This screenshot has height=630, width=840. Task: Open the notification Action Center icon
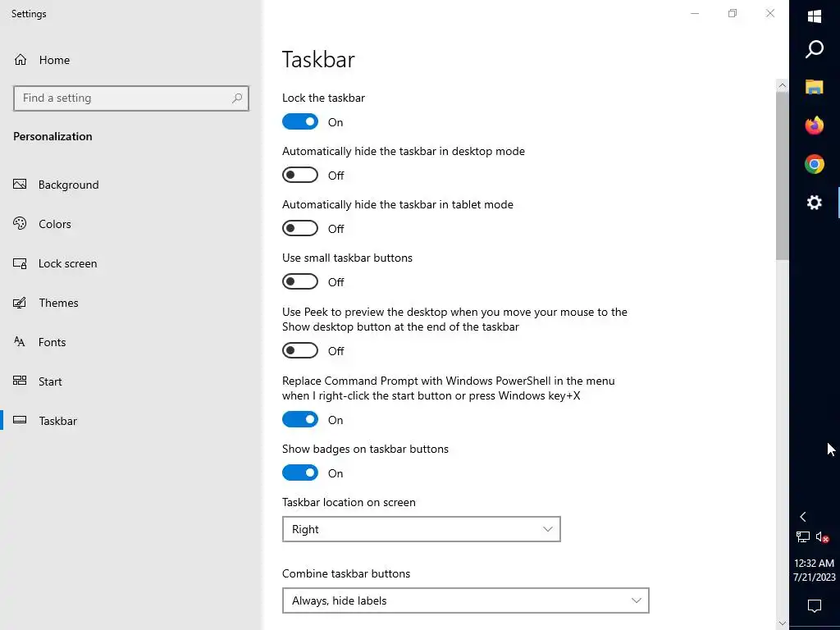click(815, 606)
